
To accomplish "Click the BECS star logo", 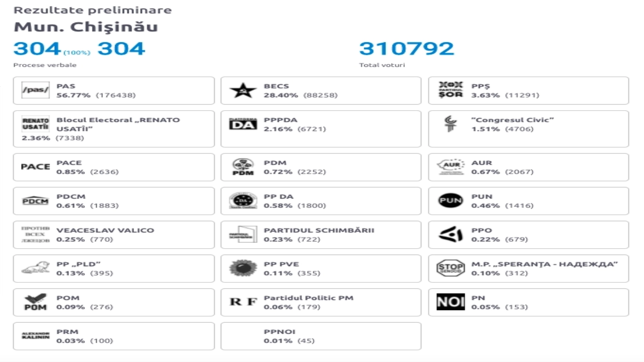I will click(x=243, y=90).
